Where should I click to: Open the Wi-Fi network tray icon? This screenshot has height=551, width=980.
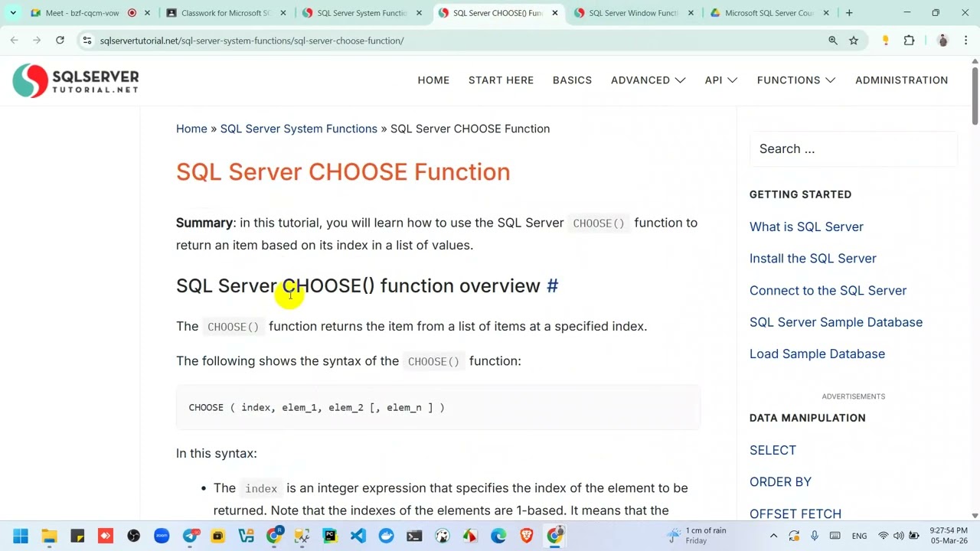point(884,536)
